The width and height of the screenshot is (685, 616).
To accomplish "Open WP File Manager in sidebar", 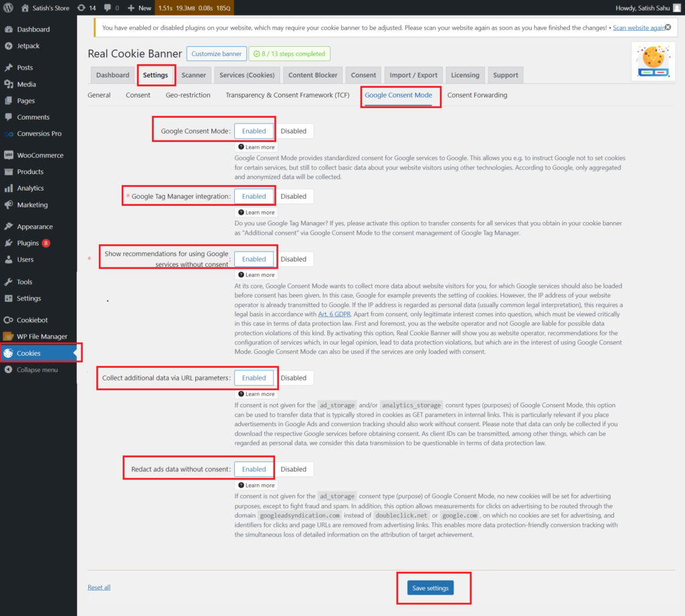I will tap(42, 337).
